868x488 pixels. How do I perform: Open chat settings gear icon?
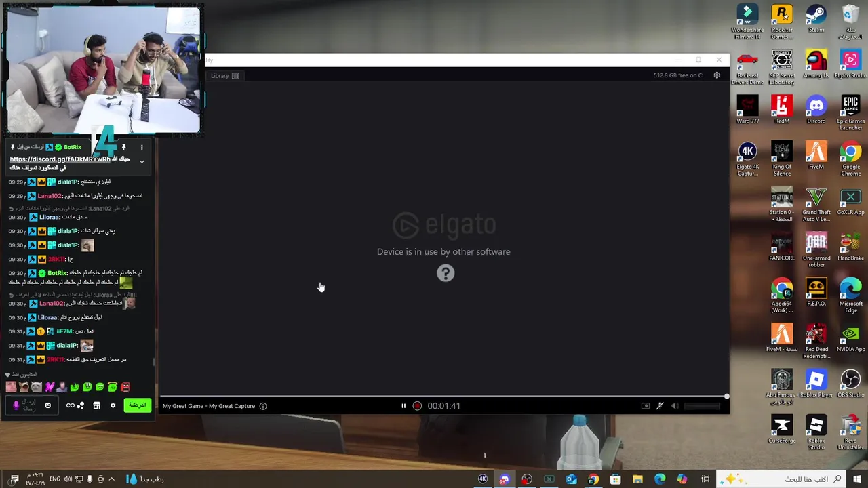tap(113, 405)
